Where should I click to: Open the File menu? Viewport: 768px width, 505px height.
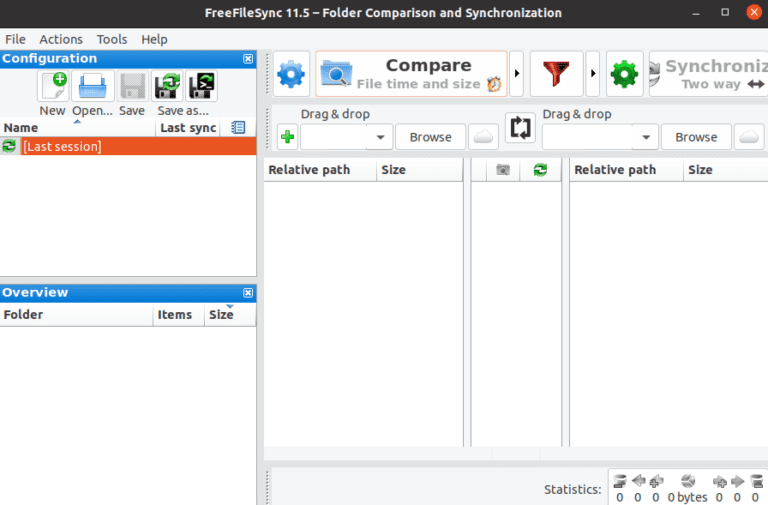coord(15,39)
